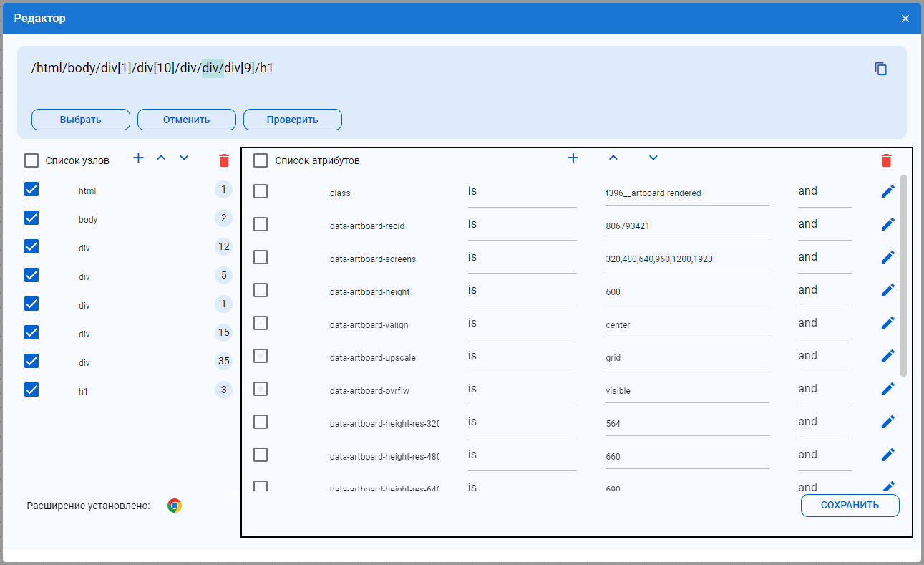Image resolution: width=924 pixels, height=565 pixels.
Task: Edit the data-artboard-valign attribute
Action: [x=887, y=323]
